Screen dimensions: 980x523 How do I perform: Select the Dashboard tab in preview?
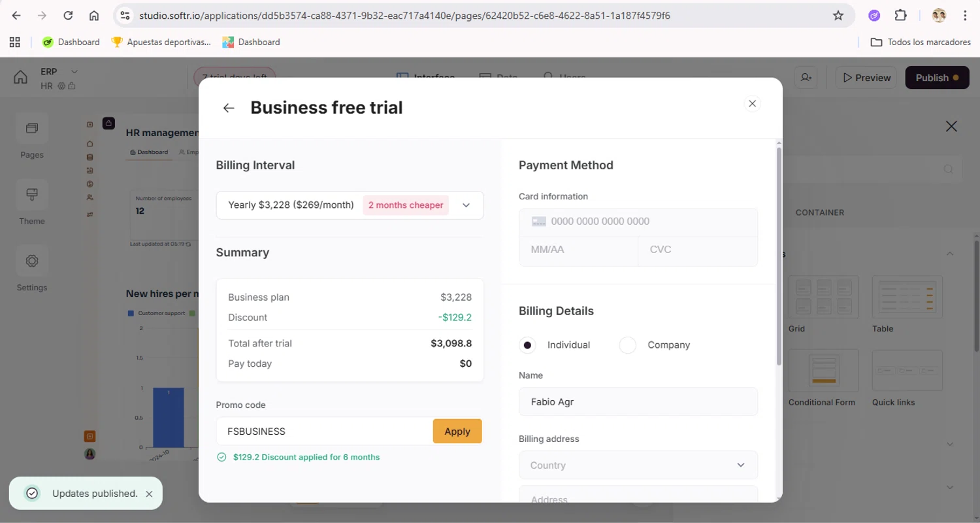149,152
